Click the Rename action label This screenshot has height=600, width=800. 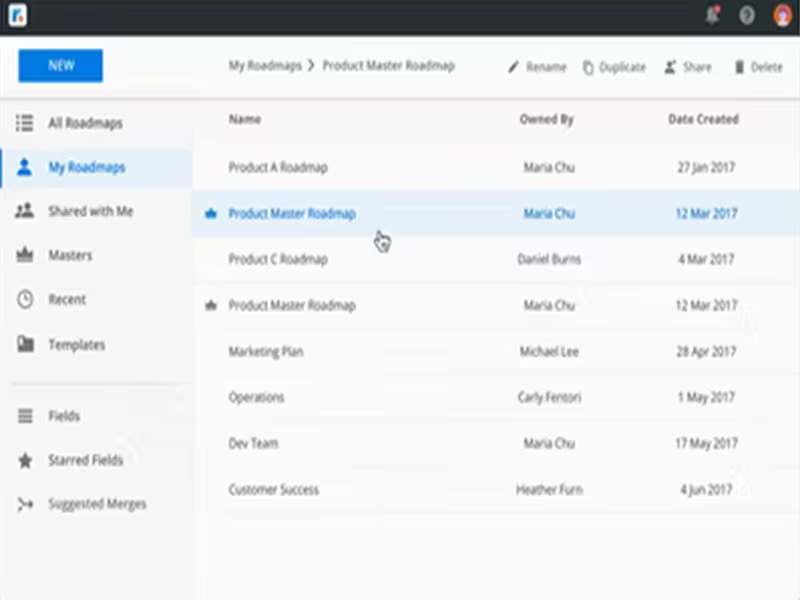[546, 67]
